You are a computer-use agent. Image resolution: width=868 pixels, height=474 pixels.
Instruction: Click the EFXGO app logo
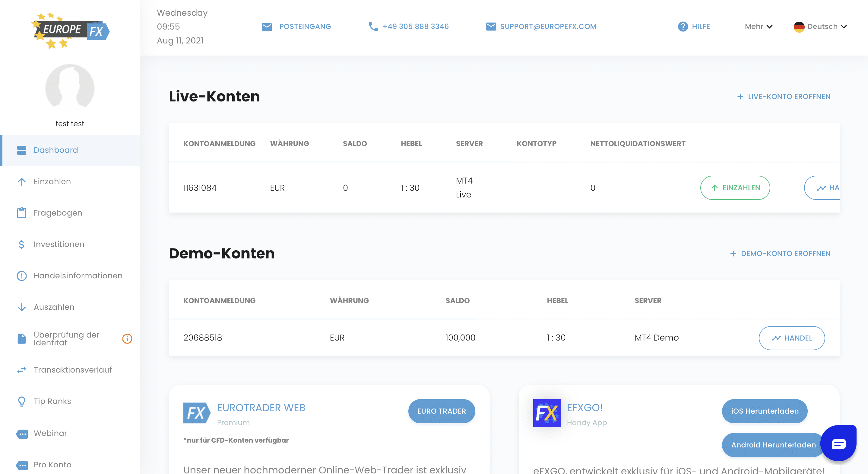coord(547,413)
